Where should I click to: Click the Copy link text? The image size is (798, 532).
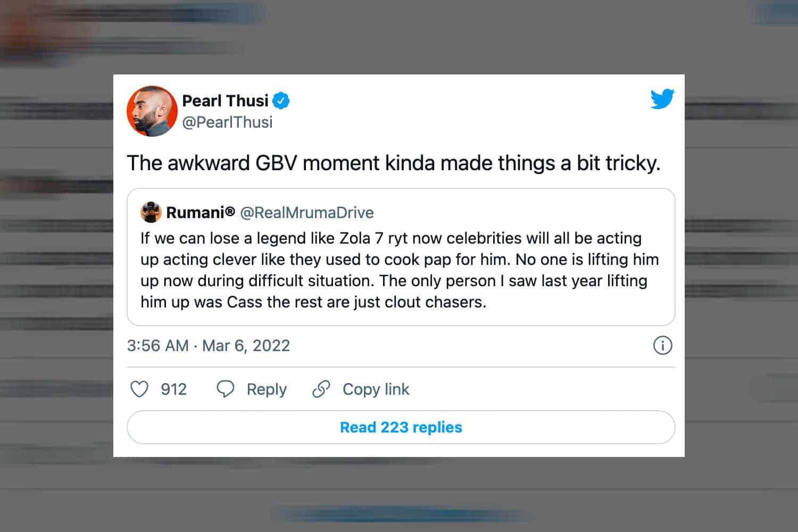point(376,389)
